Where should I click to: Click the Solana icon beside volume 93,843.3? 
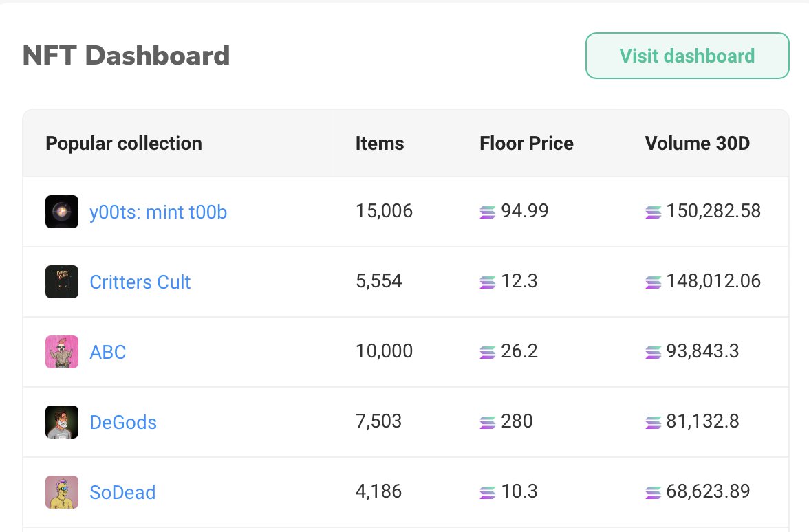(654, 353)
